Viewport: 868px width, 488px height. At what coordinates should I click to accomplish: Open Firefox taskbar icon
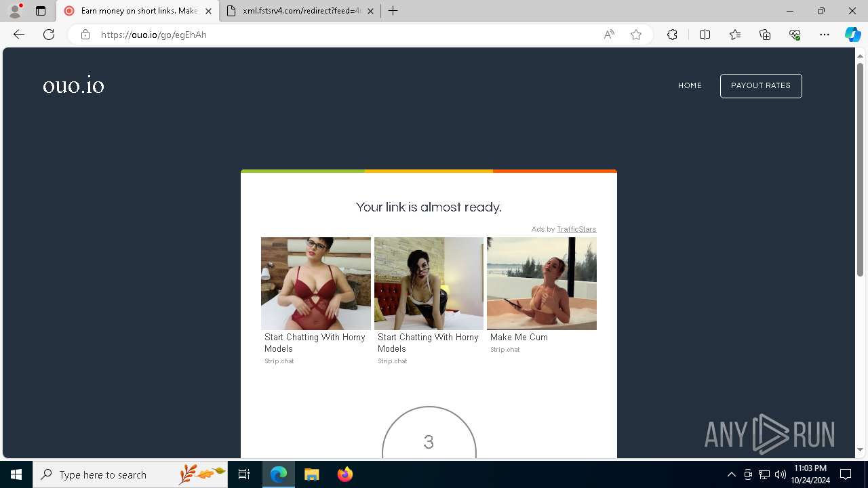[x=344, y=474]
